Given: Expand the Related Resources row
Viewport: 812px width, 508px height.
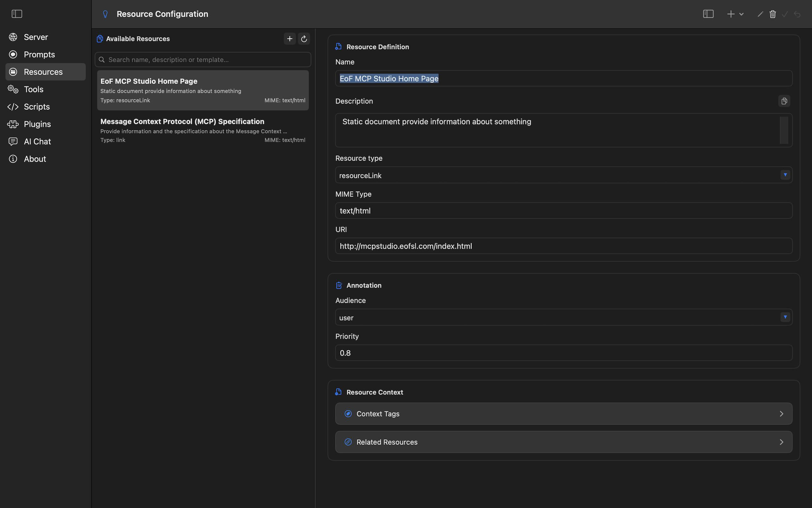Looking at the screenshot, I should 564,442.
